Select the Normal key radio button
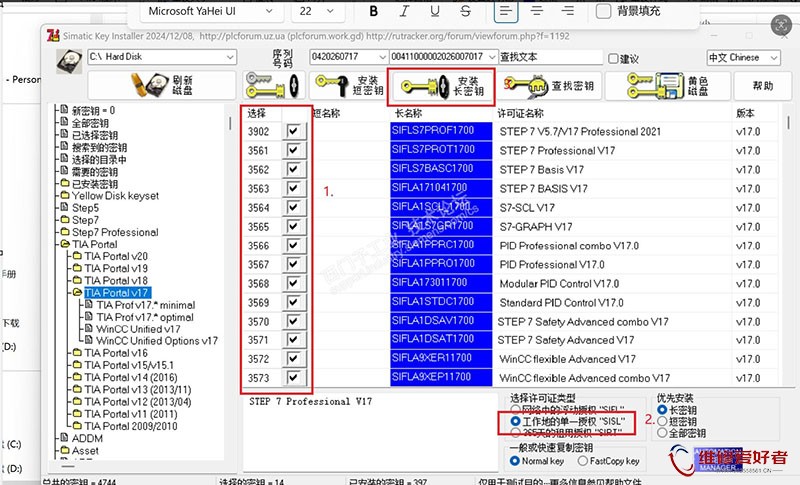This screenshot has height=485, width=800. pos(515,461)
